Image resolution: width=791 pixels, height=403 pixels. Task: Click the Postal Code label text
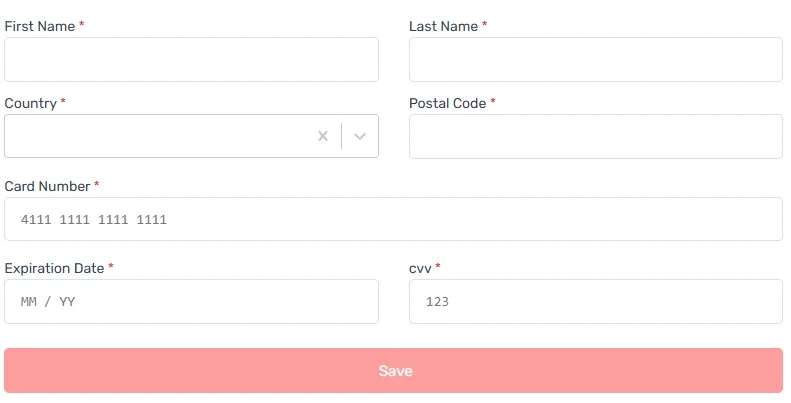pyautogui.click(x=447, y=103)
